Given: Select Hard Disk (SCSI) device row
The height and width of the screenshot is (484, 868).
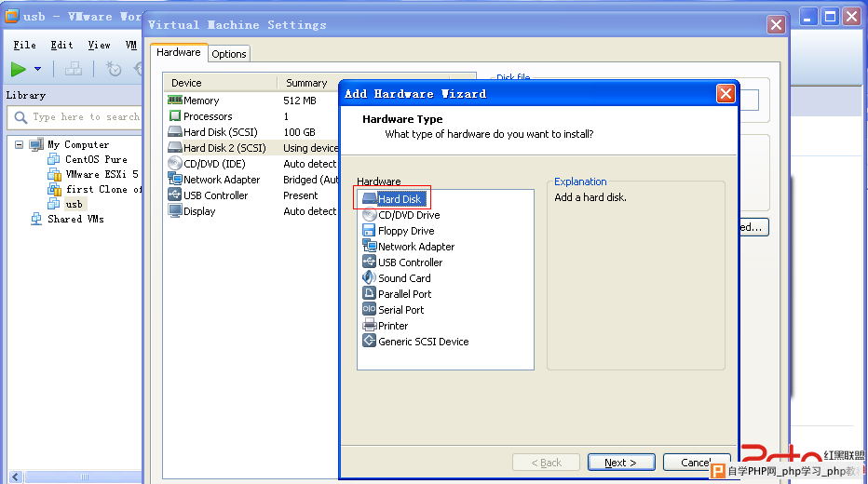Looking at the screenshot, I should coord(213,132).
